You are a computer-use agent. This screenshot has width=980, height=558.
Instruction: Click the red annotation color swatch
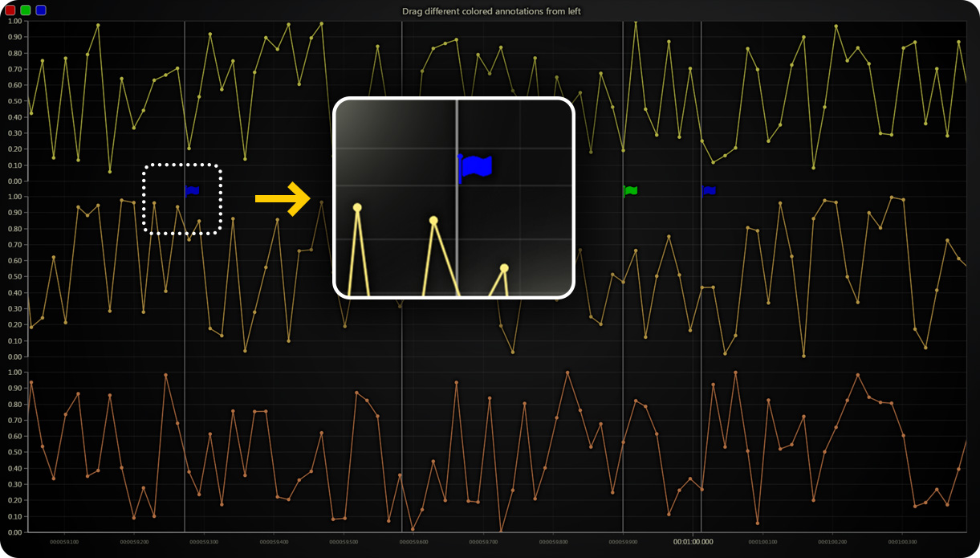click(10, 10)
